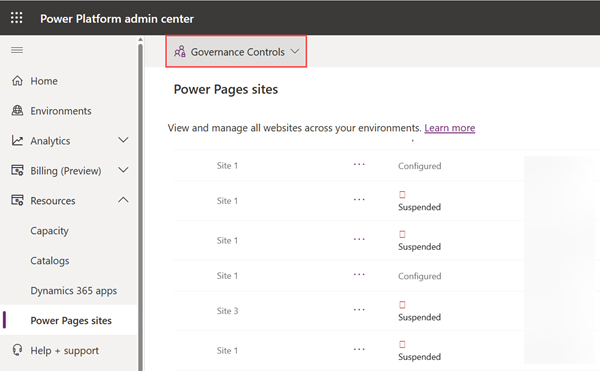Expand the Analytics section chevron
The width and height of the screenshot is (600, 371).
pos(123,140)
